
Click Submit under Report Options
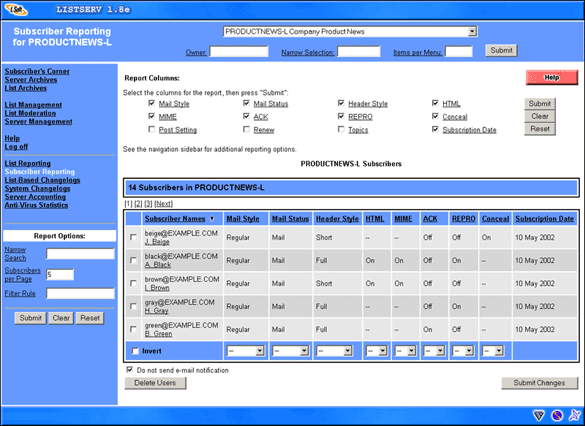[x=30, y=318]
